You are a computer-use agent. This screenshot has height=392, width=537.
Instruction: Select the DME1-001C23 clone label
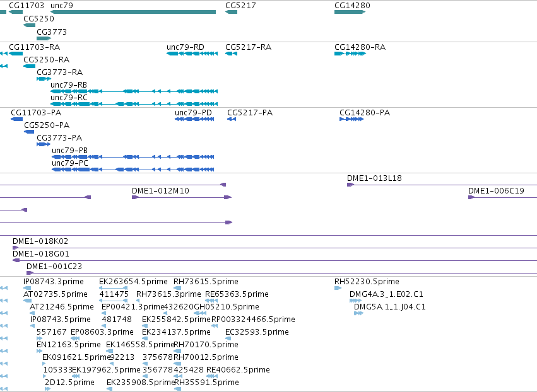[54, 267]
